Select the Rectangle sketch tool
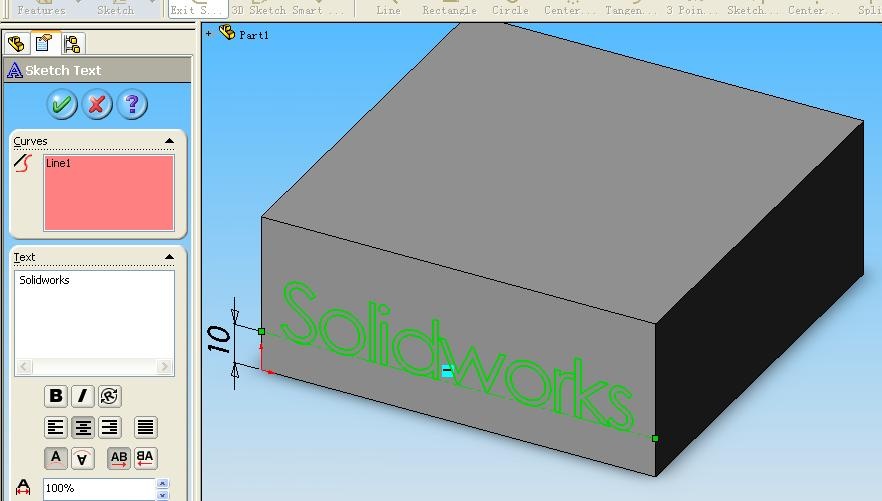Image resolution: width=882 pixels, height=501 pixels. point(449,10)
